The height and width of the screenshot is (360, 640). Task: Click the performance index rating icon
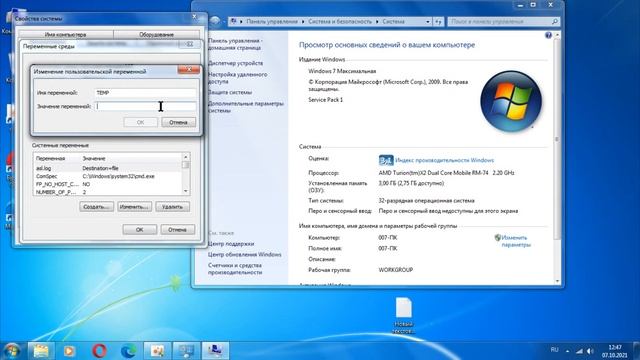(x=386, y=160)
